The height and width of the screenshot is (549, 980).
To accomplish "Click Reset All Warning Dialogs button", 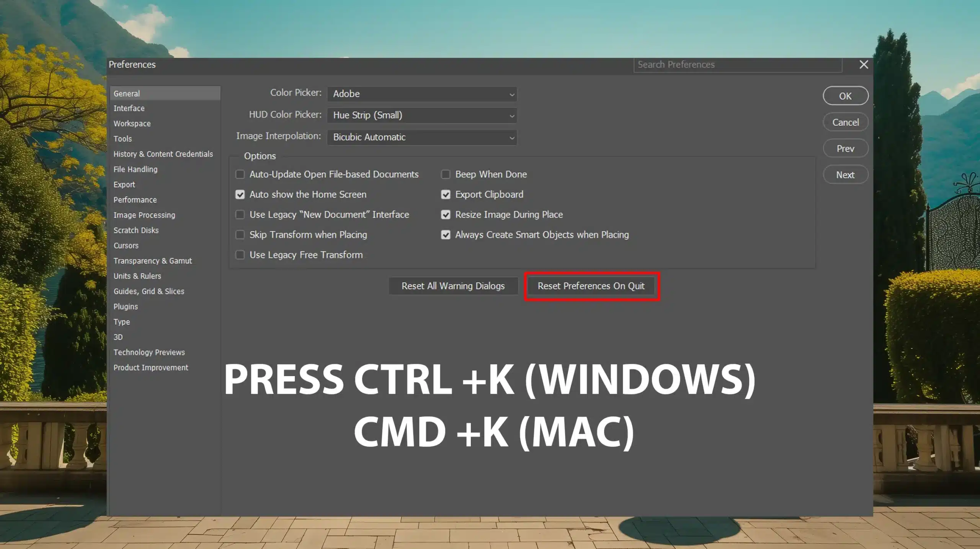I will pos(453,285).
